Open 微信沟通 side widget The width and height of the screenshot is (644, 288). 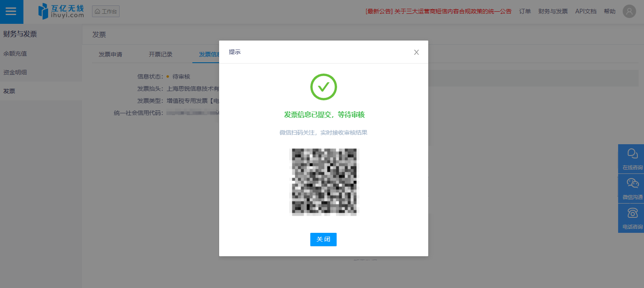tap(631, 189)
